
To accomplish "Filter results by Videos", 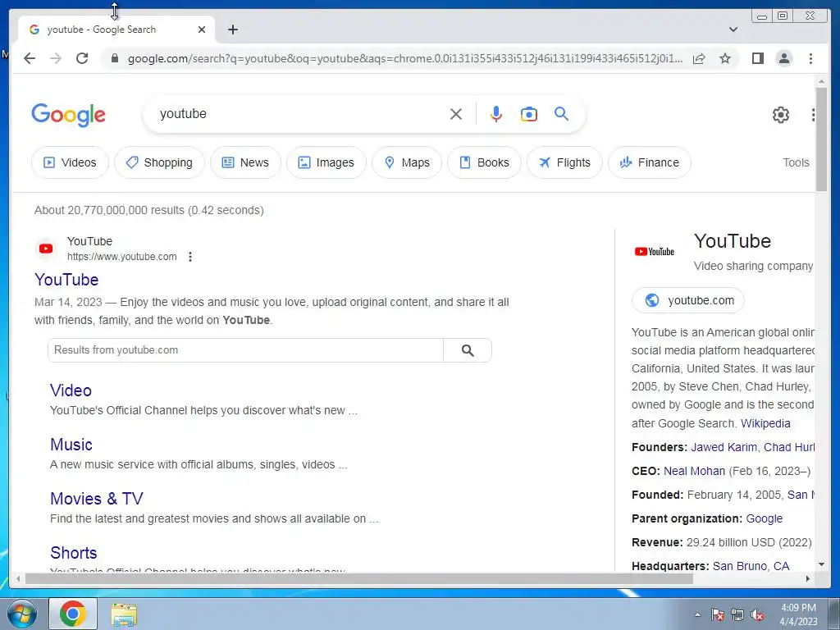I will [x=70, y=162].
